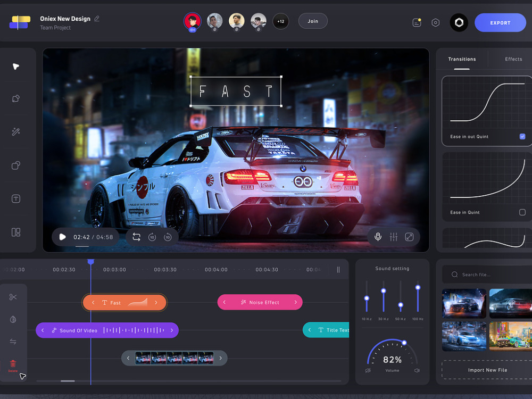Click the volume dial knob handle
532x399 pixels.
pos(404,343)
